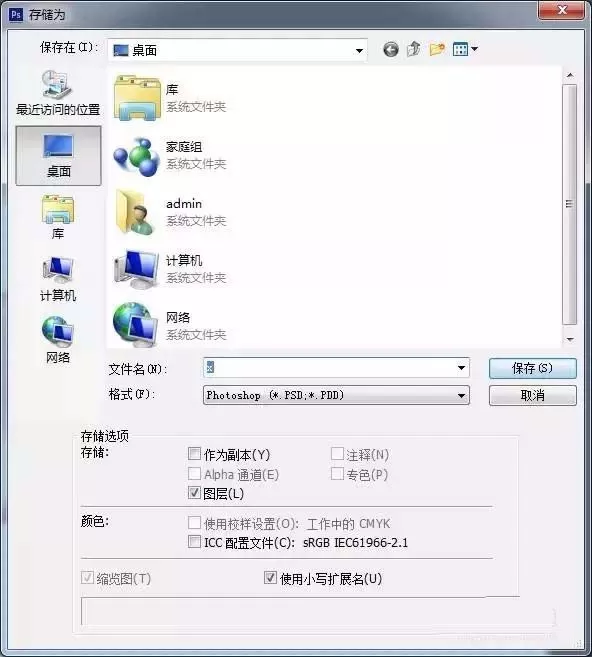Create a new folder icon
The image size is (592, 657).
[437, 49]
